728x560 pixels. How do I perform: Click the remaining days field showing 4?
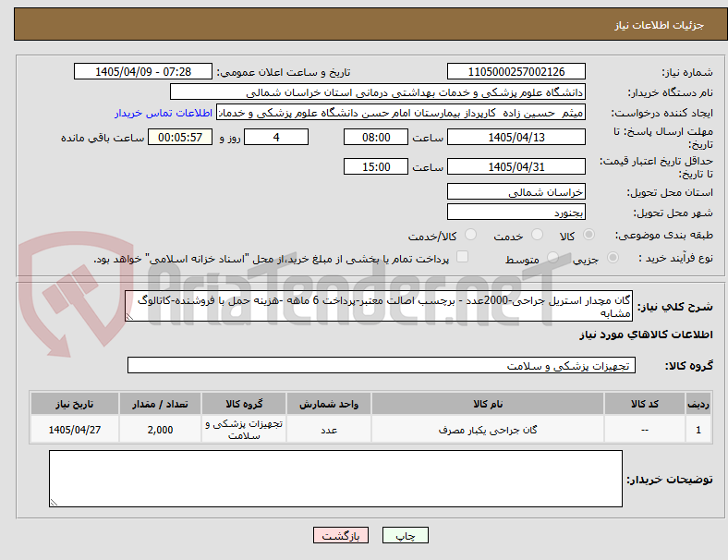276,137
